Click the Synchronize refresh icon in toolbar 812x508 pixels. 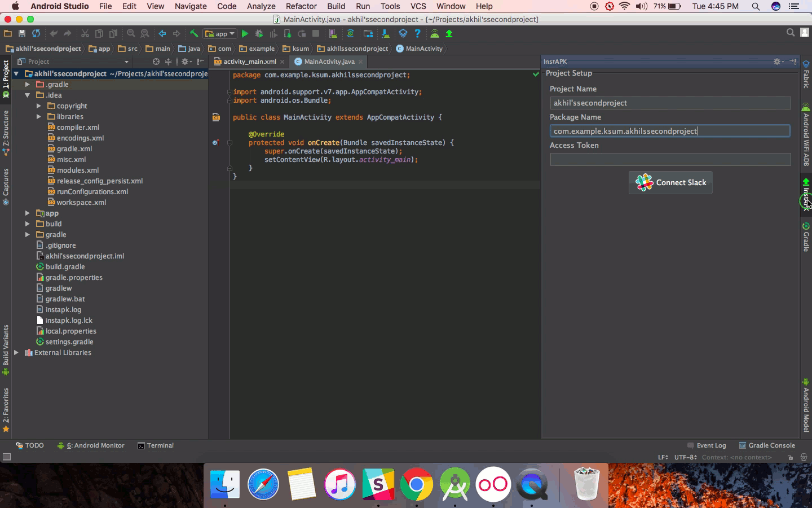pos(36,34)
